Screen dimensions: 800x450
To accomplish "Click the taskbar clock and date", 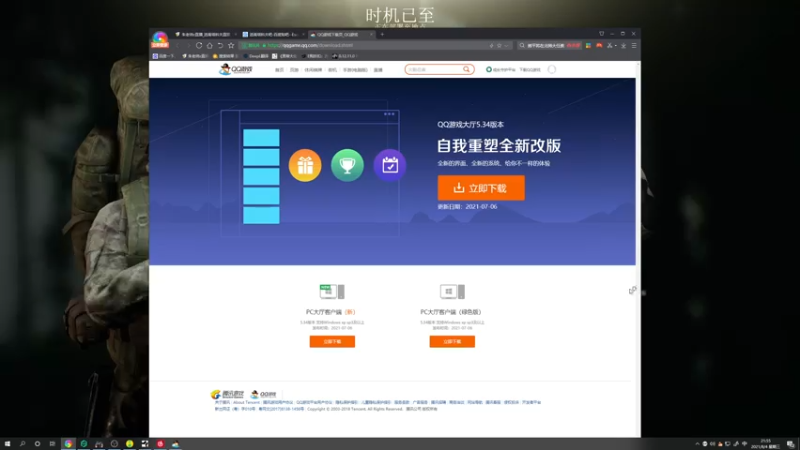I will pos(765,444).
